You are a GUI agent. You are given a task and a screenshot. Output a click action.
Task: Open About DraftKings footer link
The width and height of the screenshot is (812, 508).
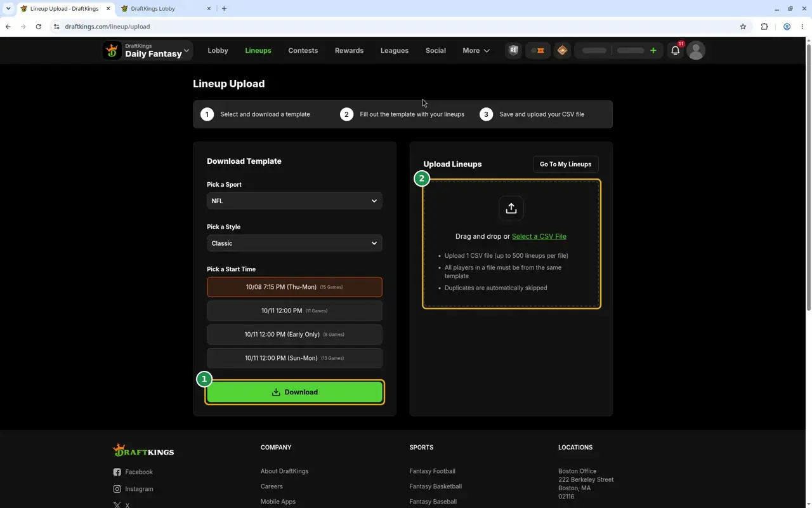284,471
